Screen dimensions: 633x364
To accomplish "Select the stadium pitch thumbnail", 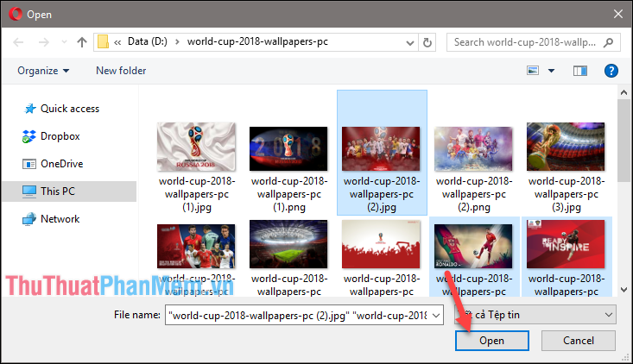I will 288,244.
